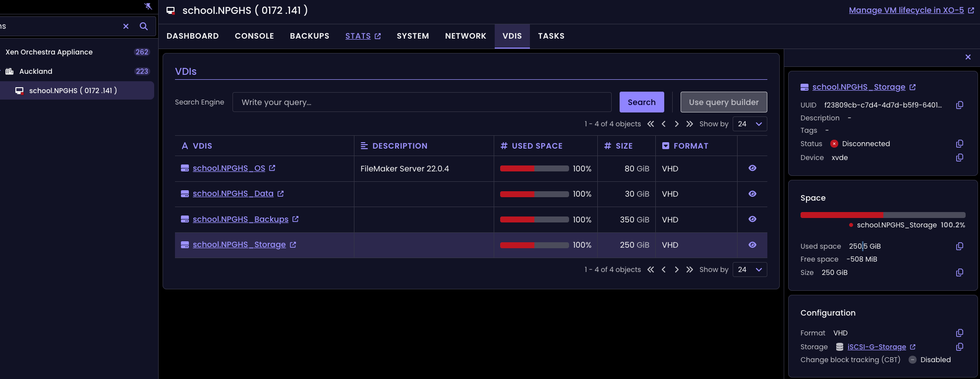Go to last page above the table
The height and width of the screenshot is (379, 980).
pyautogui.click(x=690, y=124)
